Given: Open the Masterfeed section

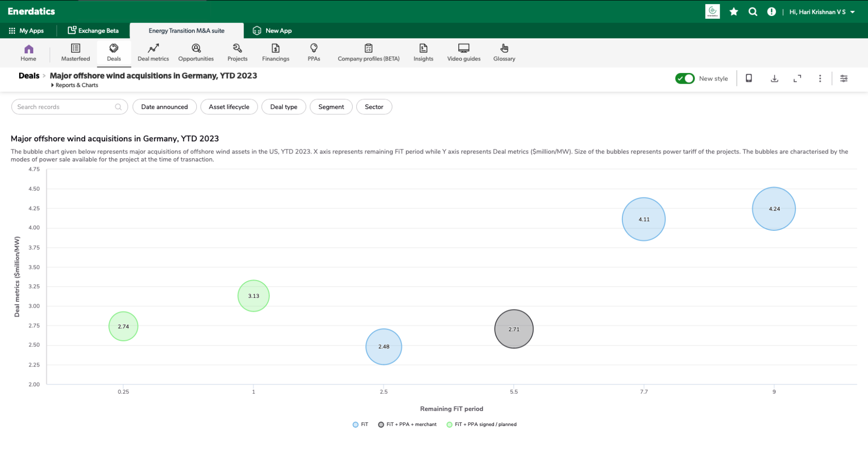Looking at the screenshot, I should point(75,52).
